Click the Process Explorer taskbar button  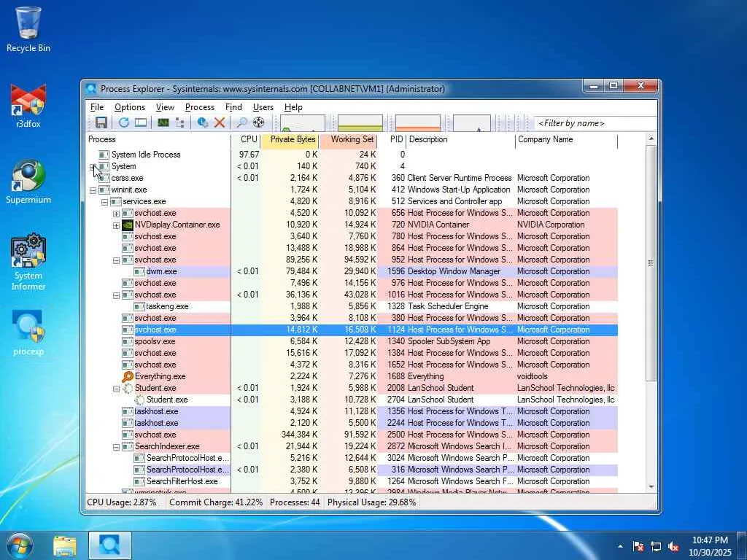pyautogui.click(x=109, y=545)
